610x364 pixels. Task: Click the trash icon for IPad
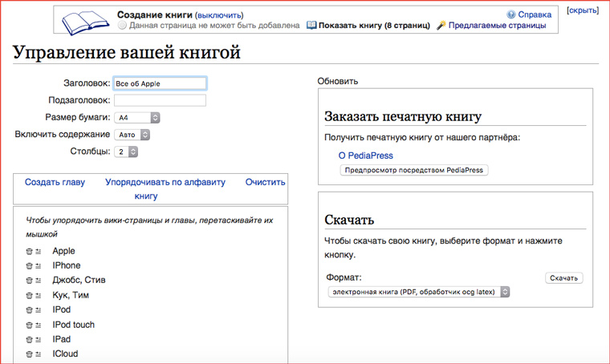point(29,339)
